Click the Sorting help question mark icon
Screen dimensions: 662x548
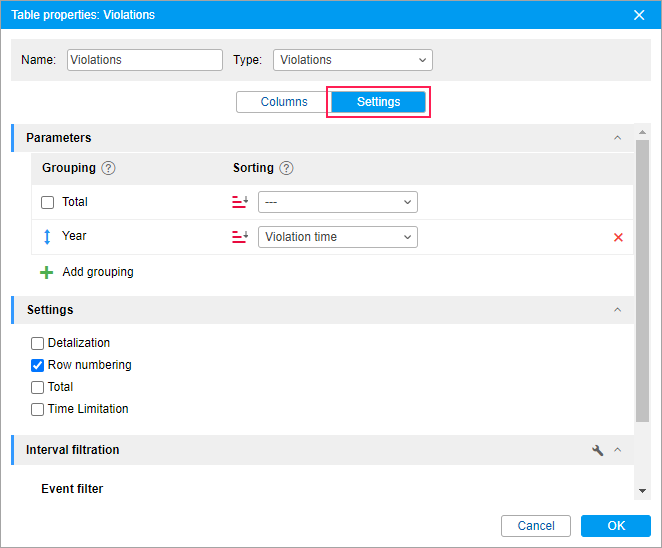[286, 168]
